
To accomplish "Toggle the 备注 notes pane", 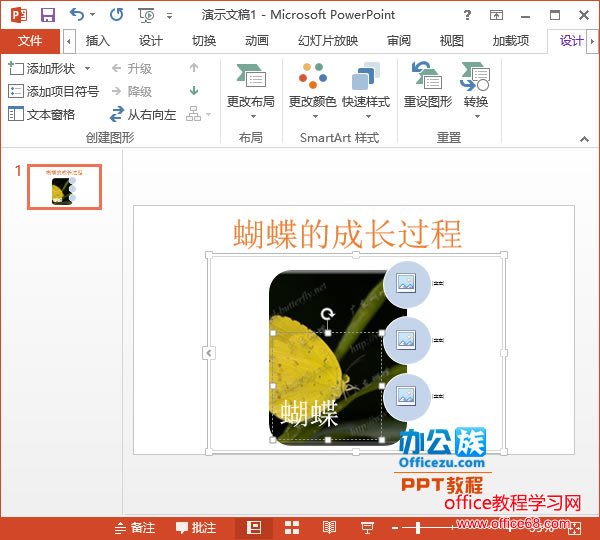I will (x=135, y=527).
